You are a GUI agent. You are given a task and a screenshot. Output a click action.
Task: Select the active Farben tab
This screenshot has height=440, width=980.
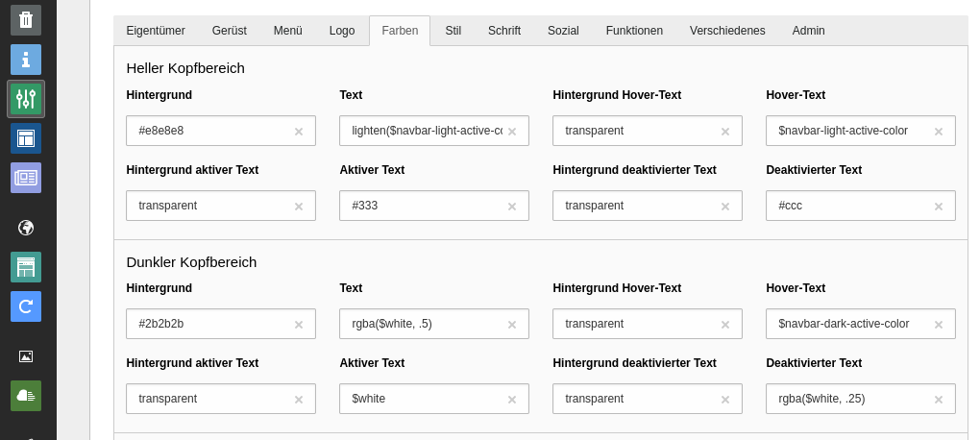click(400, 31)
